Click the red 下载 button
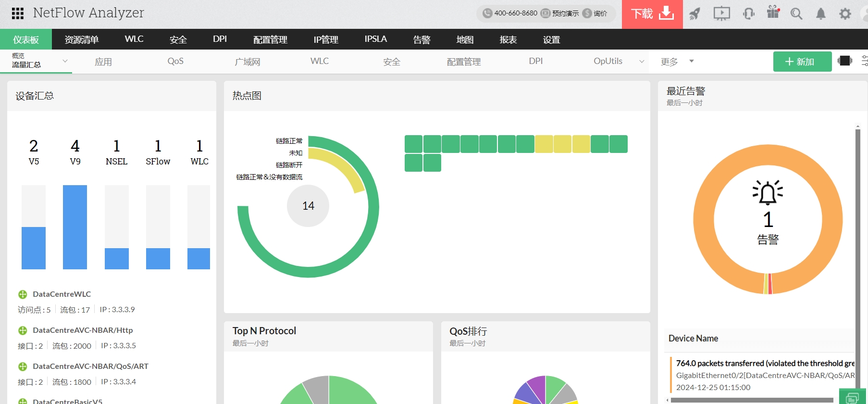The image size is (868, 404). [652, 14]
